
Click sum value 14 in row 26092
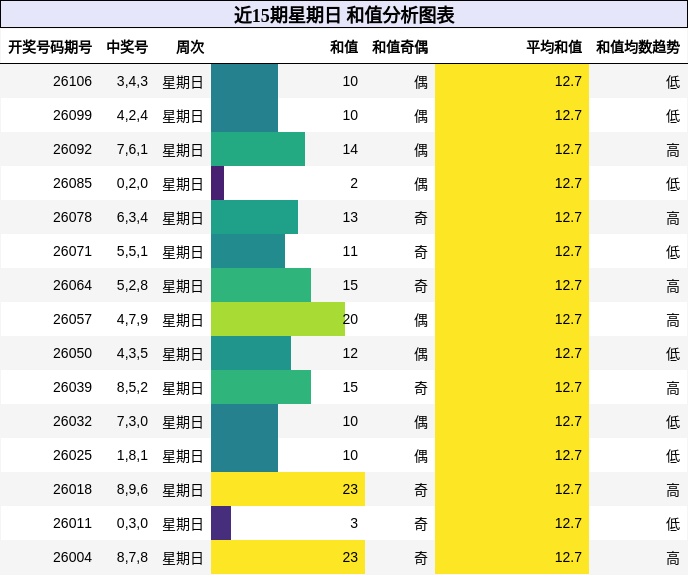click(350, 149)
